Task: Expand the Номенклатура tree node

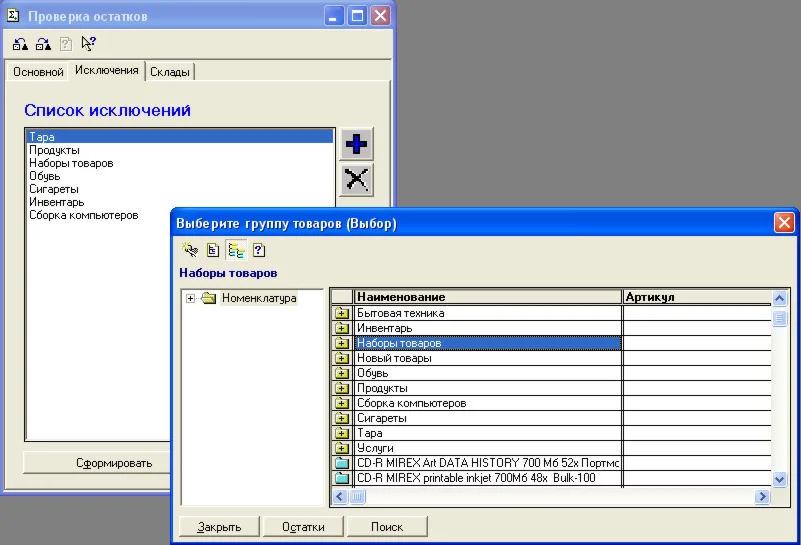Action: pyautogui.click(x=190, y=298)
